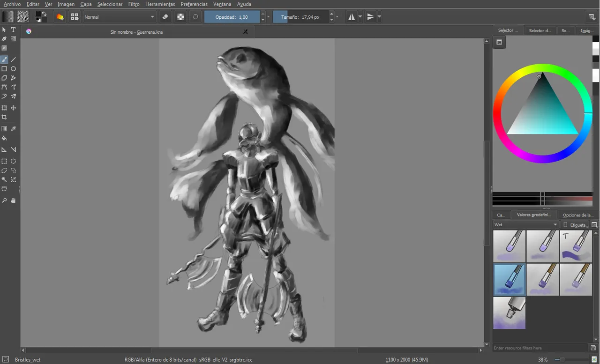The image size is (600, 364).
Task: Switch to the Imág... docker tab
Action: [587, 30]
